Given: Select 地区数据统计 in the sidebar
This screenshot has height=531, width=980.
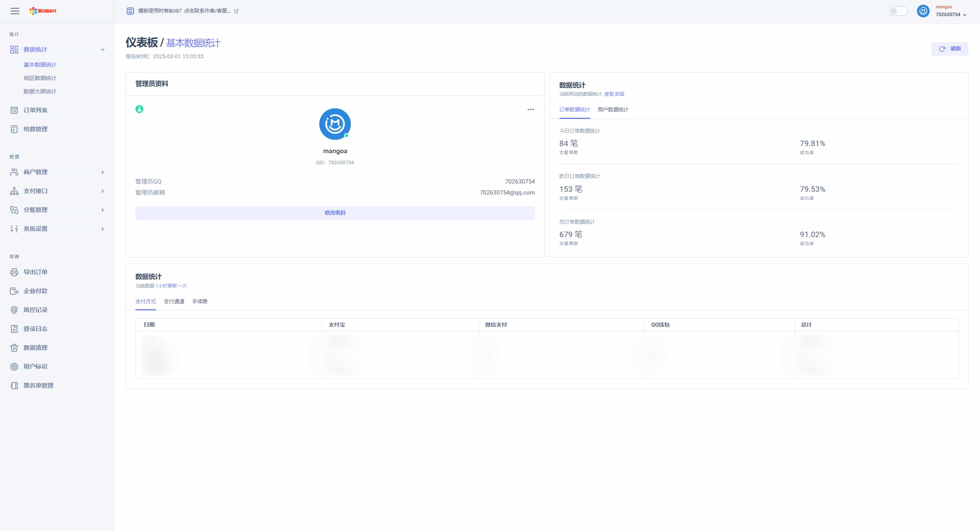Looking at the screenshot, I should pyautogui.click(x=40, y=78).
